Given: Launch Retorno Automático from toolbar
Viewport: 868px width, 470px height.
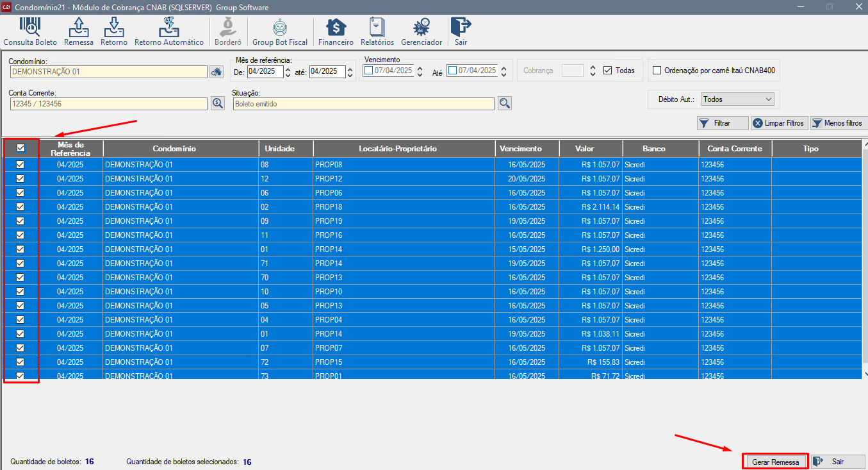Looking at the screenshot, I should (x=169, y=31).
